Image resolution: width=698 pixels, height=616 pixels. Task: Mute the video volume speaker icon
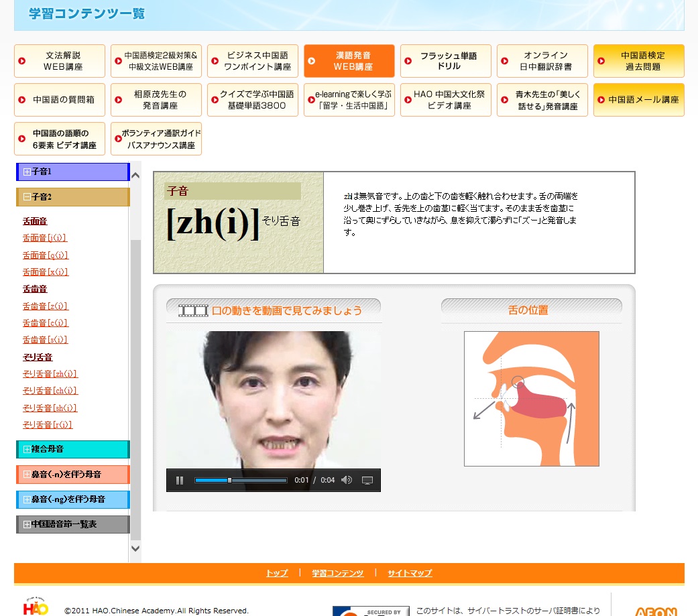(346, 480)
